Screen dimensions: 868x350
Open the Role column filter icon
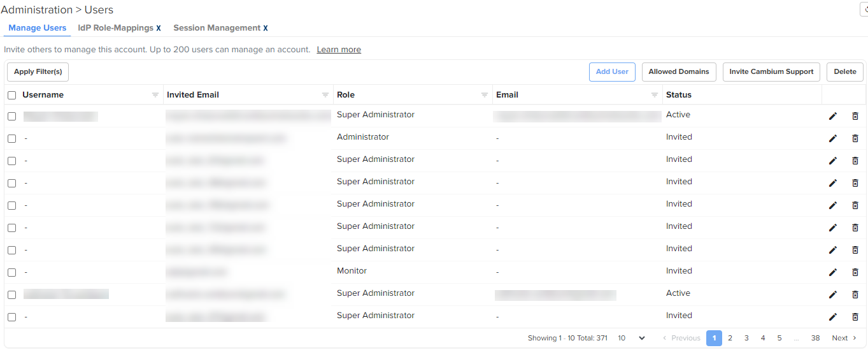(x=485, y=95)
